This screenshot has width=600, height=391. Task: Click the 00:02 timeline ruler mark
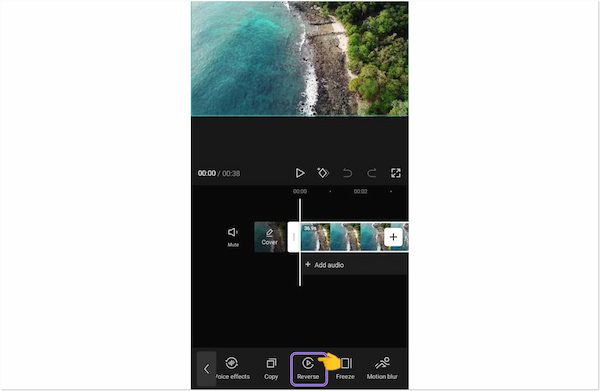[360, 191]
